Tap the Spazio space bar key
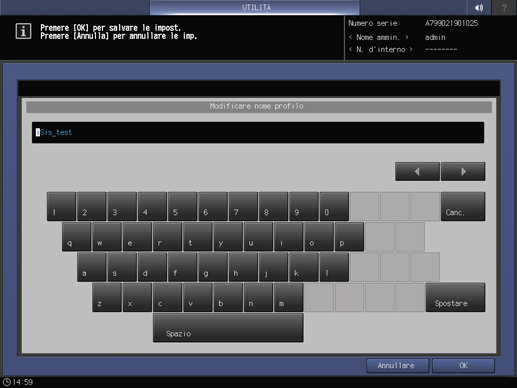This screenshot has width=517, height=388. (228, 328)
